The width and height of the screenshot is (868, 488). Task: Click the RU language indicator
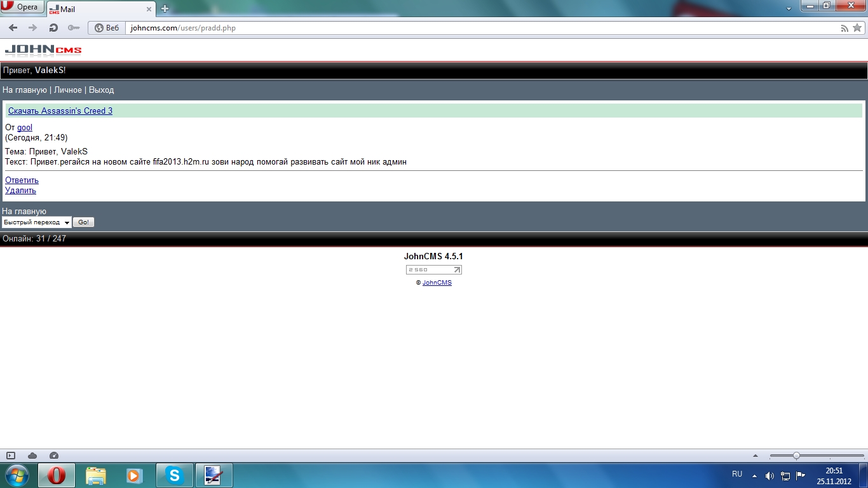click(737, 474)
